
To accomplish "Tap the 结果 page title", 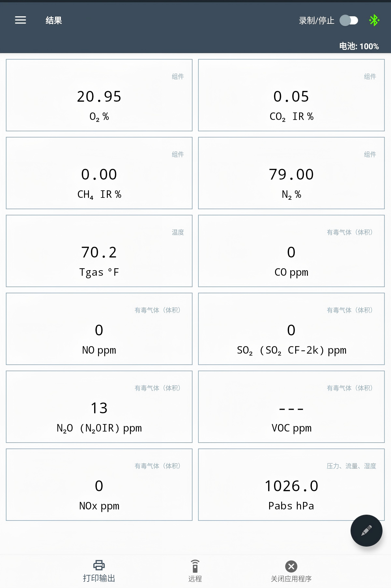I will click(54, 21).
